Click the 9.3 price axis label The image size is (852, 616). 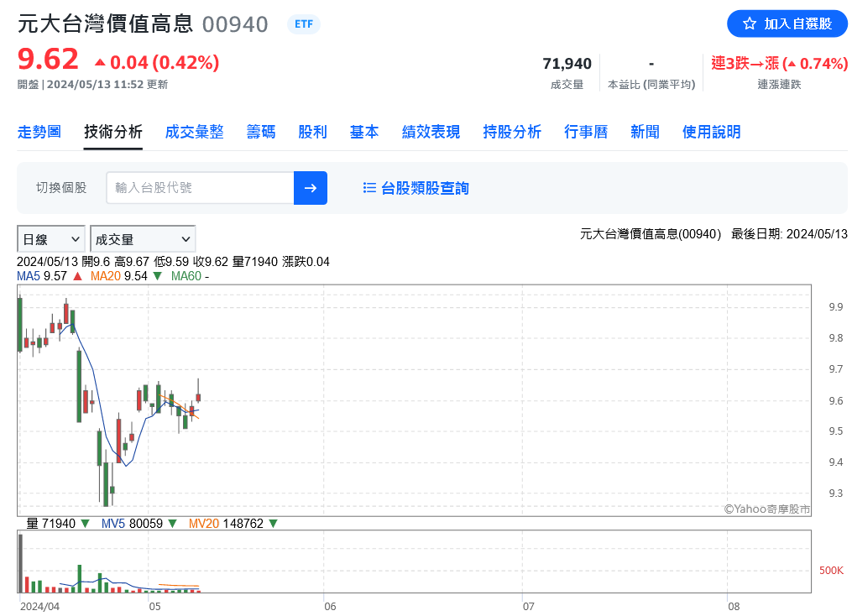tap(836, 493)
